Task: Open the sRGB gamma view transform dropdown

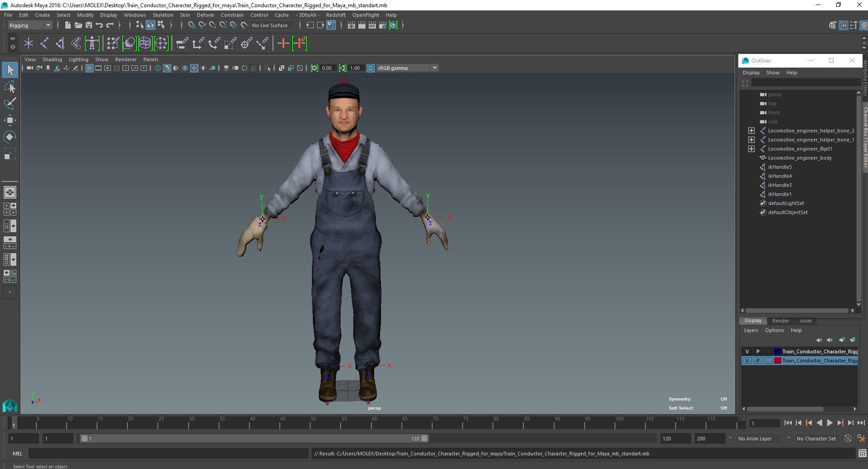Action: tap(407, 68)
